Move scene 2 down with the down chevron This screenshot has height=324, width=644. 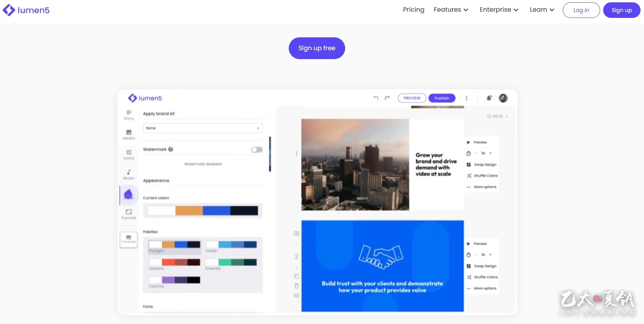[x=297, y=268]
